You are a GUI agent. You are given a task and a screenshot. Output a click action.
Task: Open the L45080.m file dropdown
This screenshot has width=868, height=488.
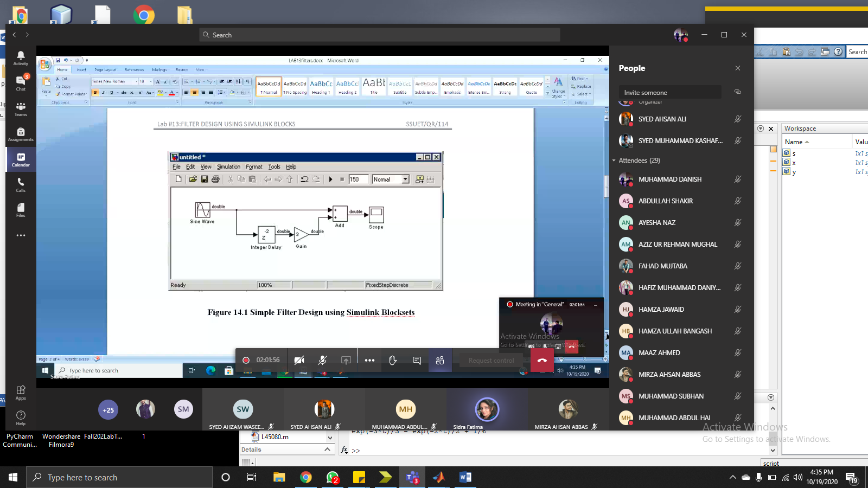tap(330, 437)
